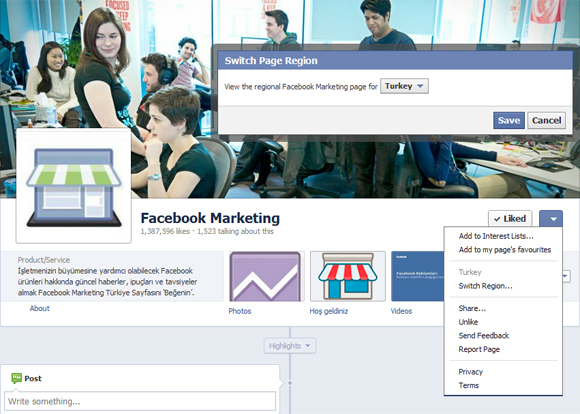Open the Videos label link
The width and height of the screenshot is (580, 414).
pyautogui.click(x=401, y=311)
